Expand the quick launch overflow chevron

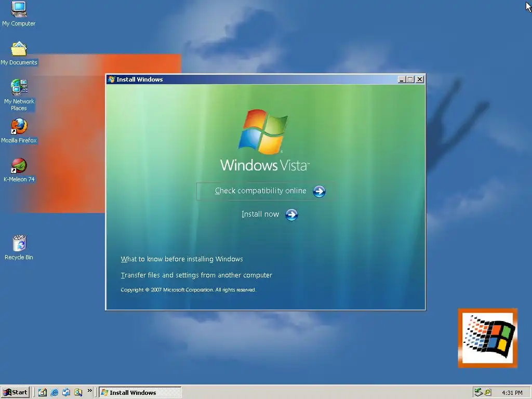pyautogui.click(x=89, y=391)
